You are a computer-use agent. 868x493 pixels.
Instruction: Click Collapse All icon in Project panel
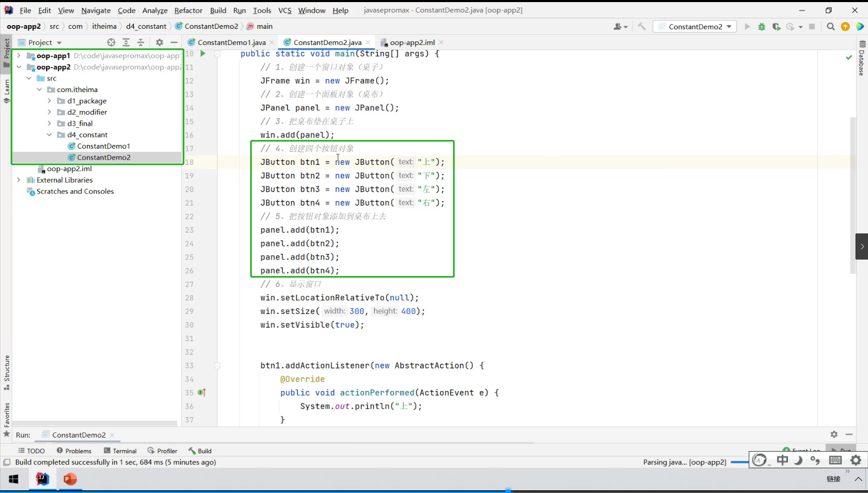pyautogui.click(x=141, y=42)
